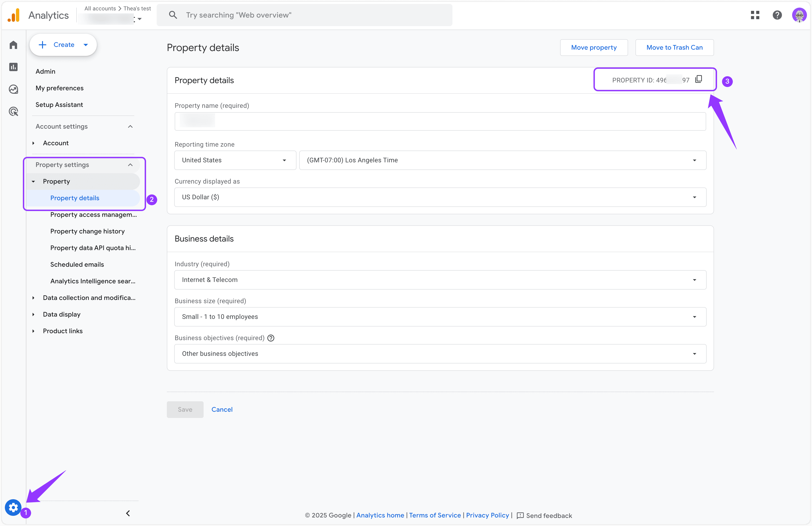The width and height of the screenshot is (812, 526).
Task: Open the Google apps grid icon
Action: 755,15
